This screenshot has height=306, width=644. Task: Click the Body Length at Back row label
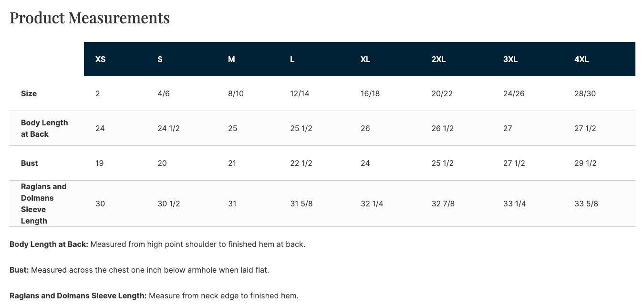[x=44, y=128]
